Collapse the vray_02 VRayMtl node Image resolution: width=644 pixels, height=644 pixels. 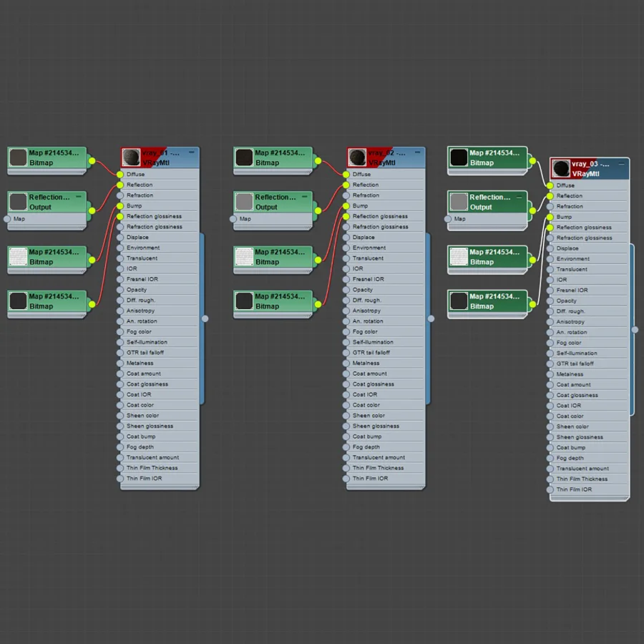417,152
